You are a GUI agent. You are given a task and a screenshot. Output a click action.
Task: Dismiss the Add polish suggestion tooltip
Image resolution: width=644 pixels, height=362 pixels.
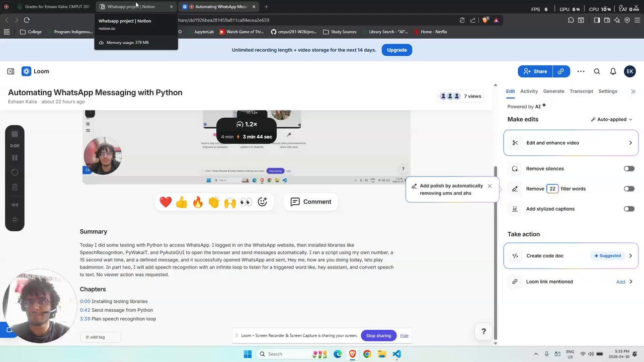[490, 186]
